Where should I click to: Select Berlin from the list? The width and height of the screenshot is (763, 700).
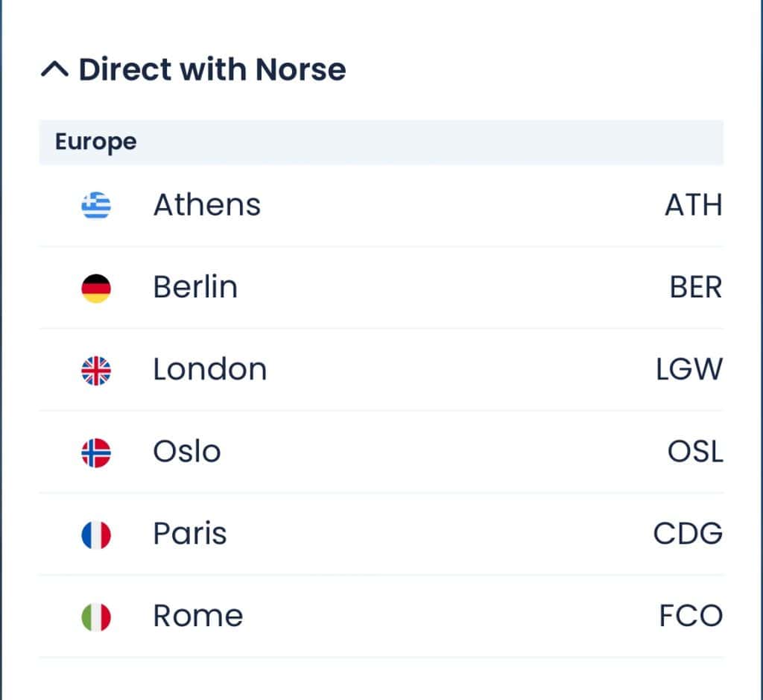pyautogui.click(x=195, y=288)
